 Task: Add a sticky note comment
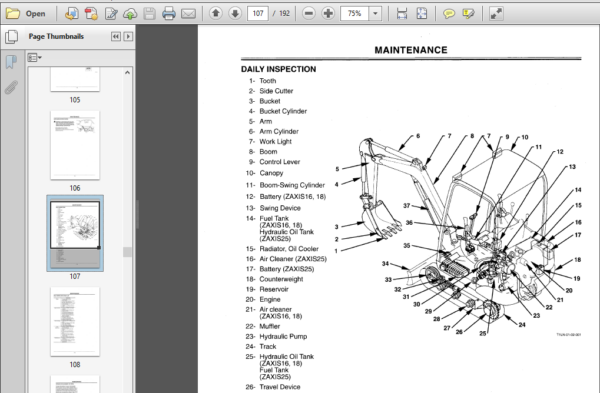coord(448,14)
